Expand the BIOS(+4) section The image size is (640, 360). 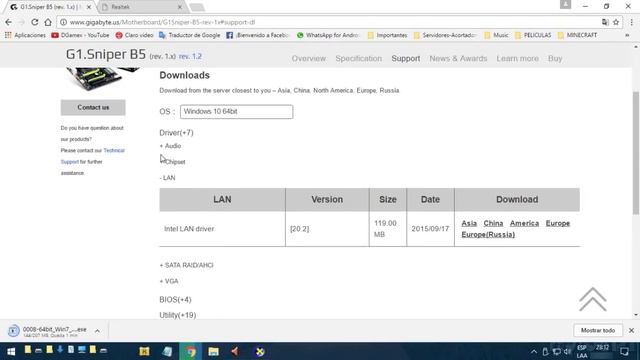175,299
